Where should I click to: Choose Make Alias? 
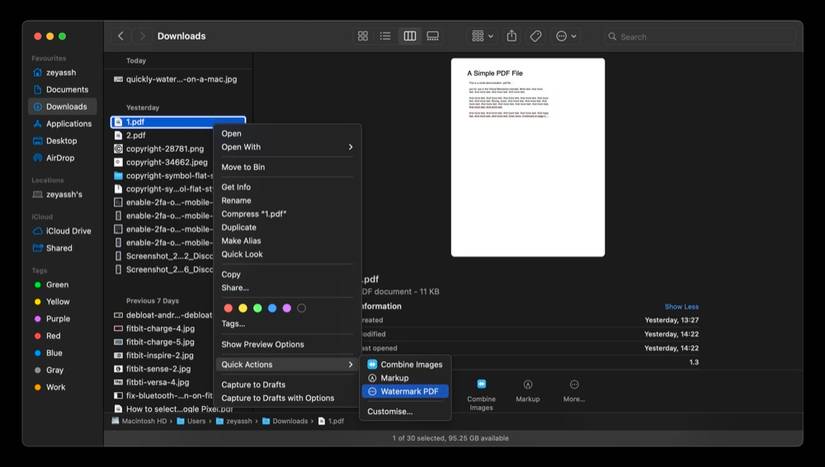point(287,241)
